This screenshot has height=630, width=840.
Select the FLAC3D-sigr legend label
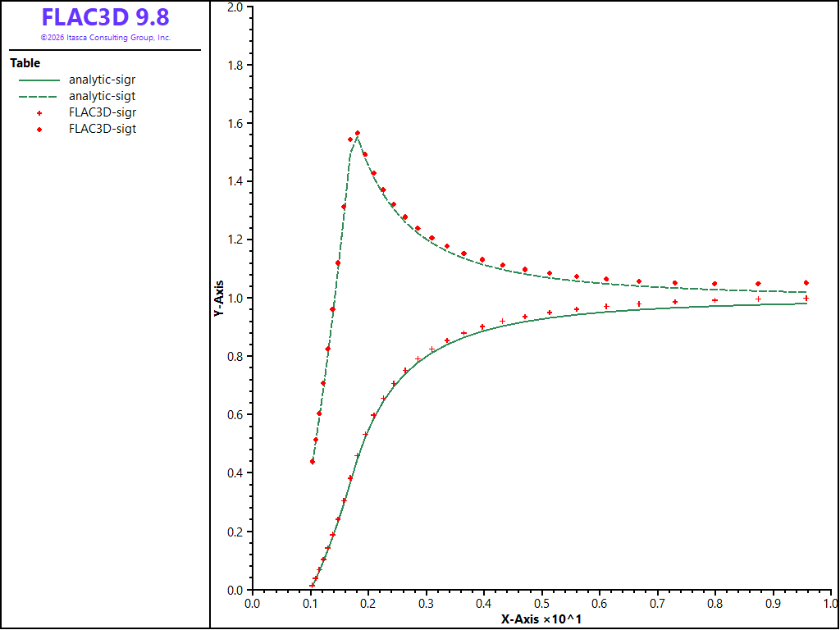coord(102,113)
